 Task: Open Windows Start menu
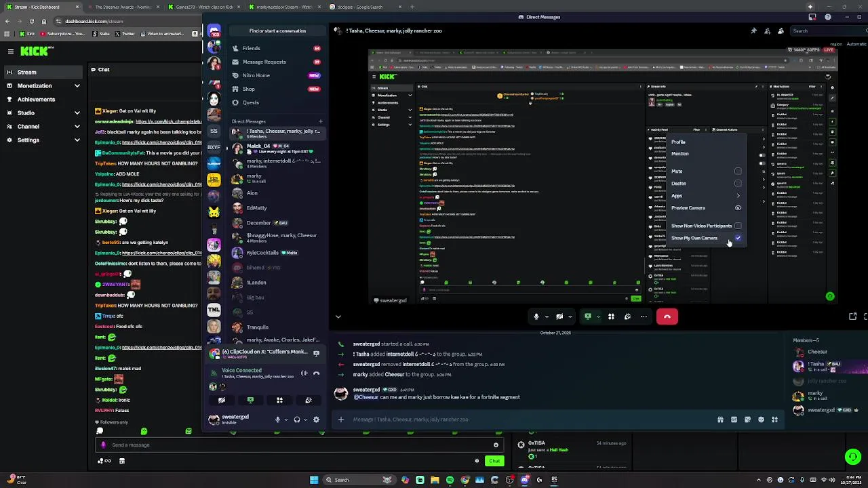[314, 480]
